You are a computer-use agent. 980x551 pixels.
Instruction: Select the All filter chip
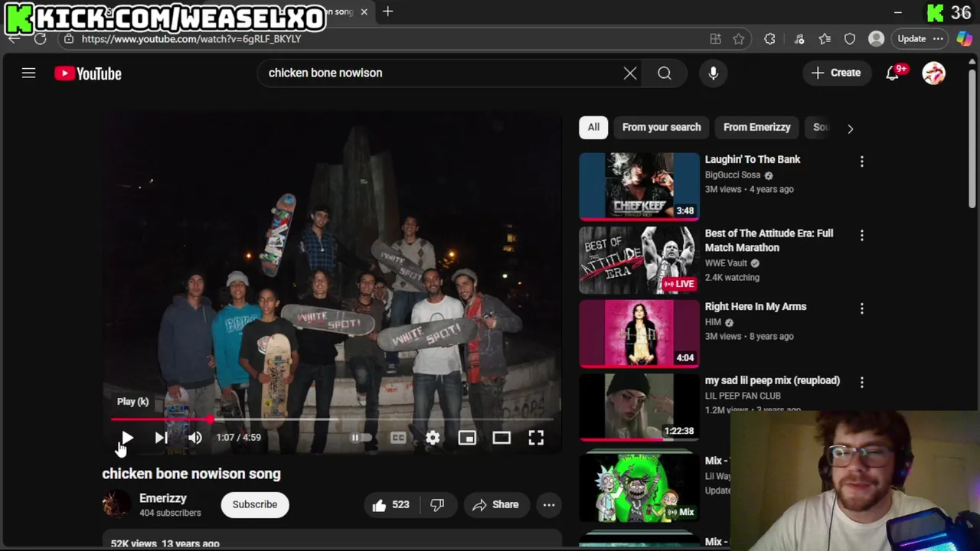pyautogui.click(x=593, y=127)
